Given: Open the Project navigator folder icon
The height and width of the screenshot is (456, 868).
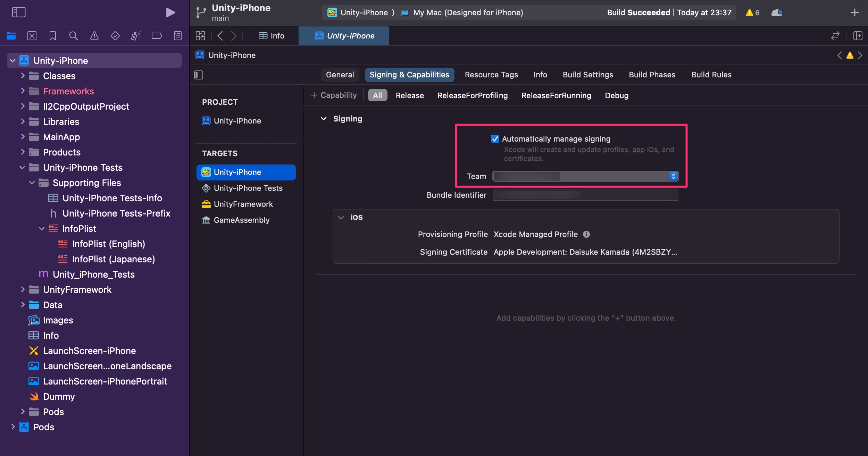Looking at the screenshot, I should click(x=11, y=36).
